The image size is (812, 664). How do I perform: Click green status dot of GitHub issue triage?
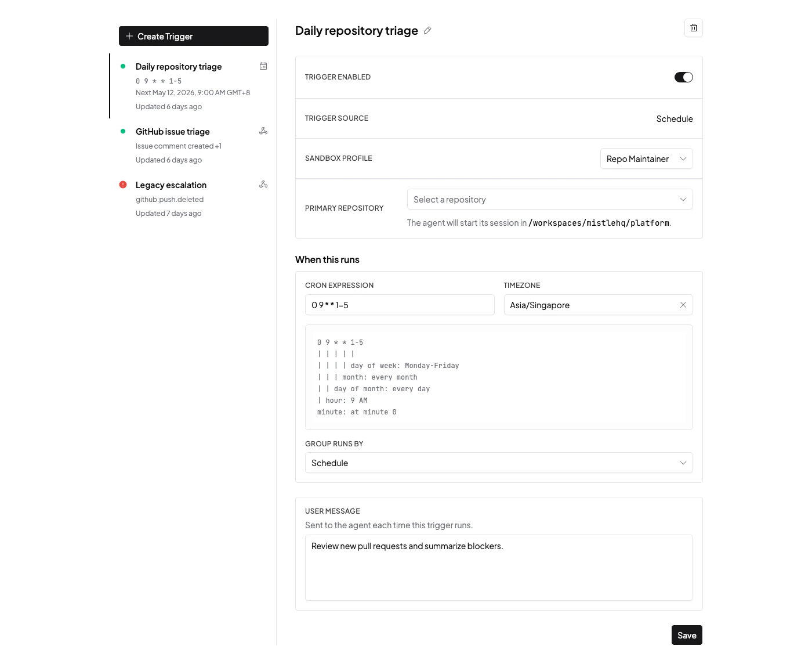click(123, 131)
